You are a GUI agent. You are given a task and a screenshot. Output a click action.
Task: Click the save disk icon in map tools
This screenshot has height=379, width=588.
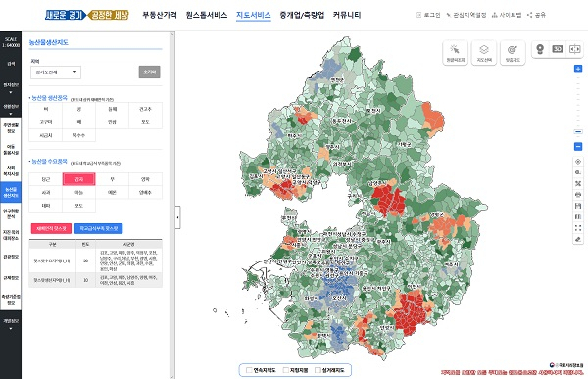(578, 206)
